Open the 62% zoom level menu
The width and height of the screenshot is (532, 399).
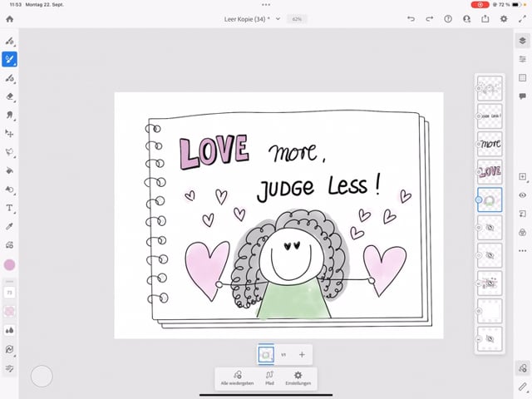point(297,18)
